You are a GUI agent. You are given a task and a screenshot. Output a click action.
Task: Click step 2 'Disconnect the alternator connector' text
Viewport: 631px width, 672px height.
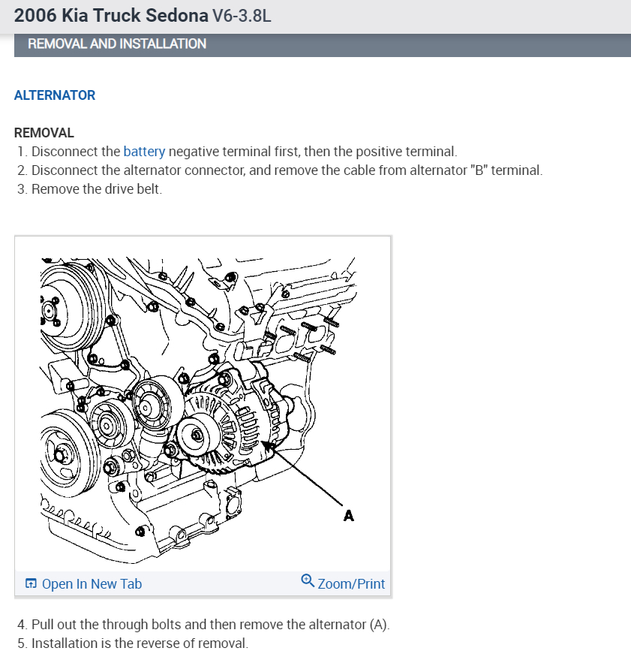[x=287, y=170]
